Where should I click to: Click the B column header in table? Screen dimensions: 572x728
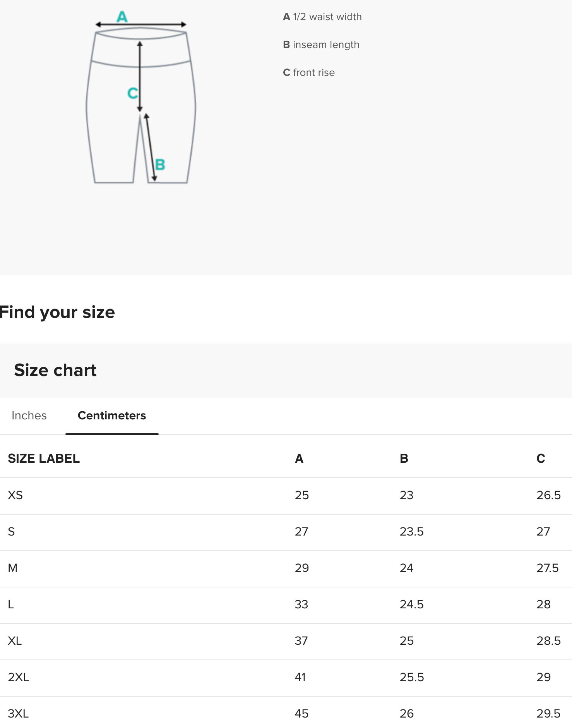click(x=404, y=458)
